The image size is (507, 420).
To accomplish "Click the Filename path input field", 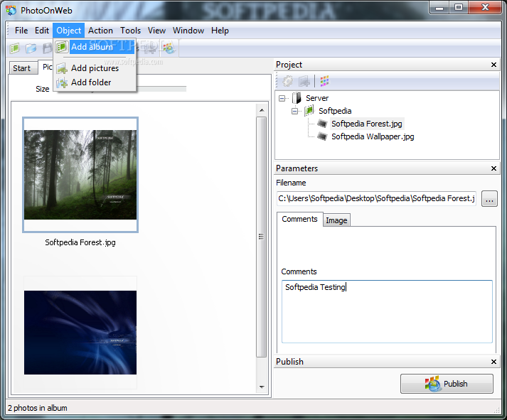I will point(376,198).
